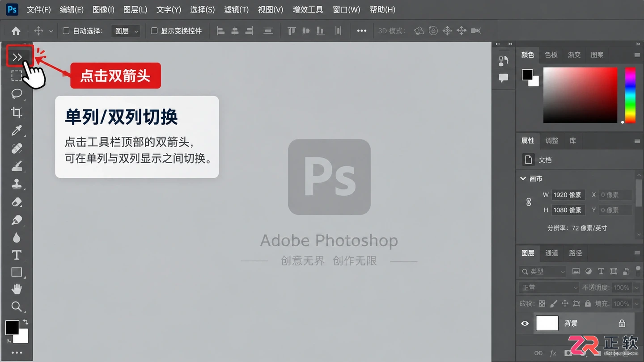This screenshot has height=362, width=644.
Task: Filter layers by type layers (T icon)
Action: [x=601, y=271]
